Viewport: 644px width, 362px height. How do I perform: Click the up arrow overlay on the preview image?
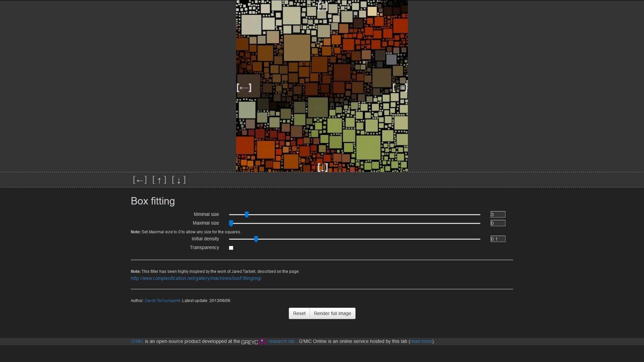click(x=322, y=6)
